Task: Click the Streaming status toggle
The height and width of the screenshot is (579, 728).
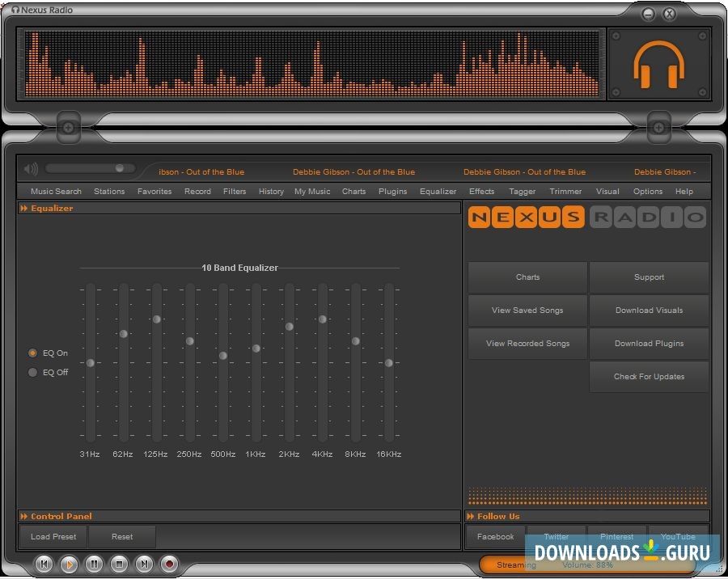Action: pyautogui.click(x=515, y=565)
